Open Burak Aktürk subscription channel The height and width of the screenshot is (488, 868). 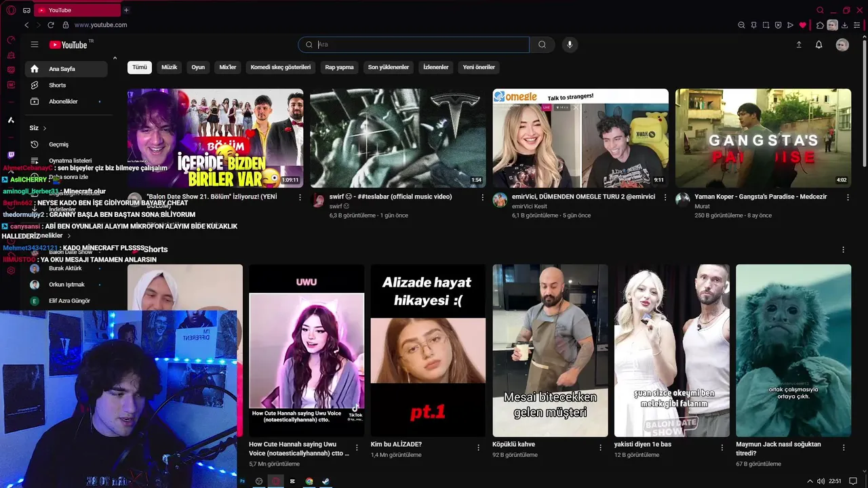point(66,268)
